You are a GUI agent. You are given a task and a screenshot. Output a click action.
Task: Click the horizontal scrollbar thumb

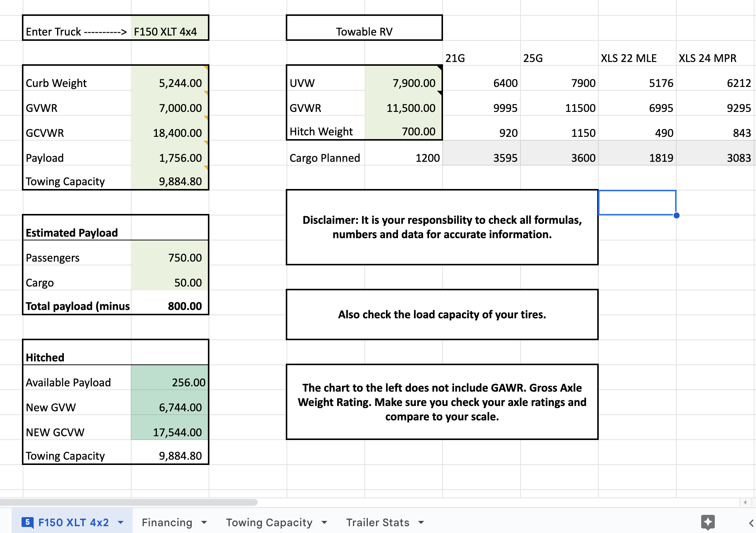129,502
